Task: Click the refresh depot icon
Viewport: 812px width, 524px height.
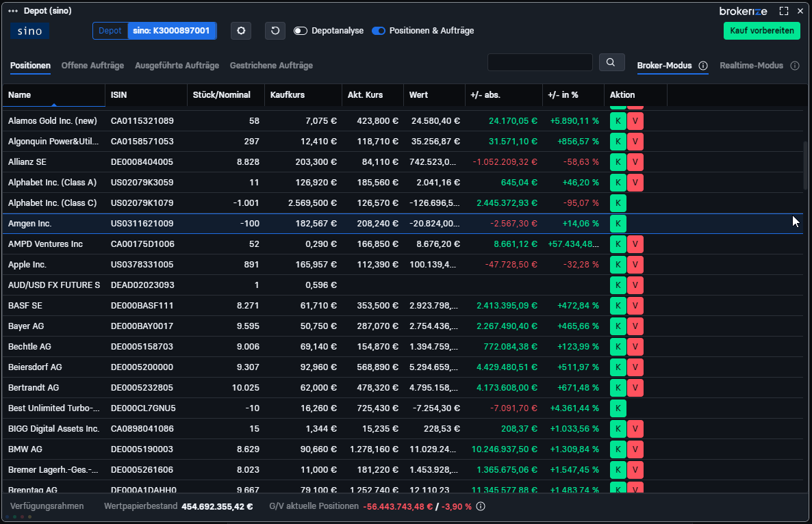Action: click(x=275, y=31)
